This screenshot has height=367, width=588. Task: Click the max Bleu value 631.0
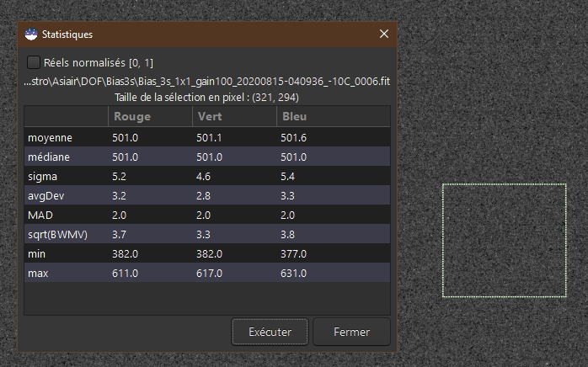[294, 274]
